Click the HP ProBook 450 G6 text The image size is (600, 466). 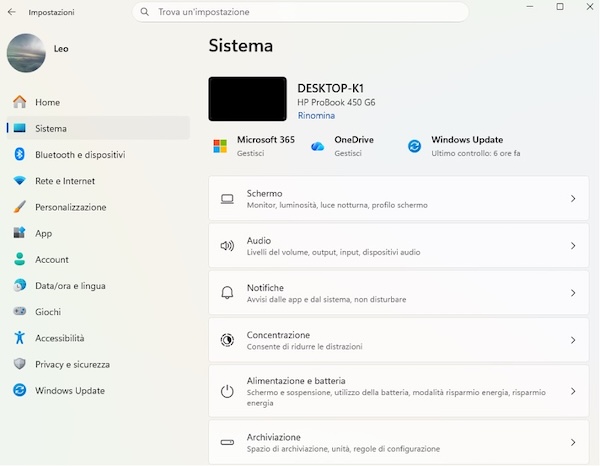point(336,103)
